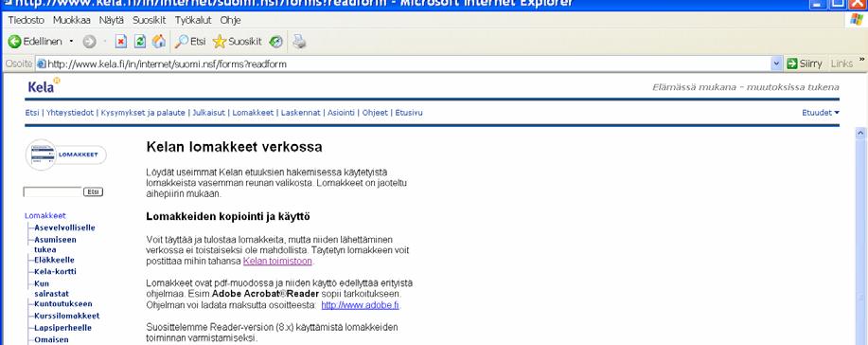Click the page scrollbar up arrow
Image resolution: width=868 pixels, height=345 pixels.
tap(860, 133)
